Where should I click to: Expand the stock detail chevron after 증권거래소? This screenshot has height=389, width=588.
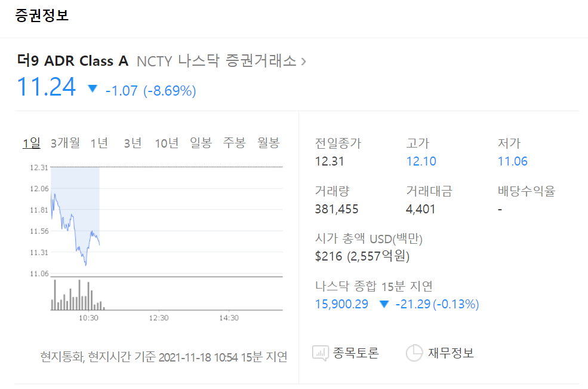[303, 61]
